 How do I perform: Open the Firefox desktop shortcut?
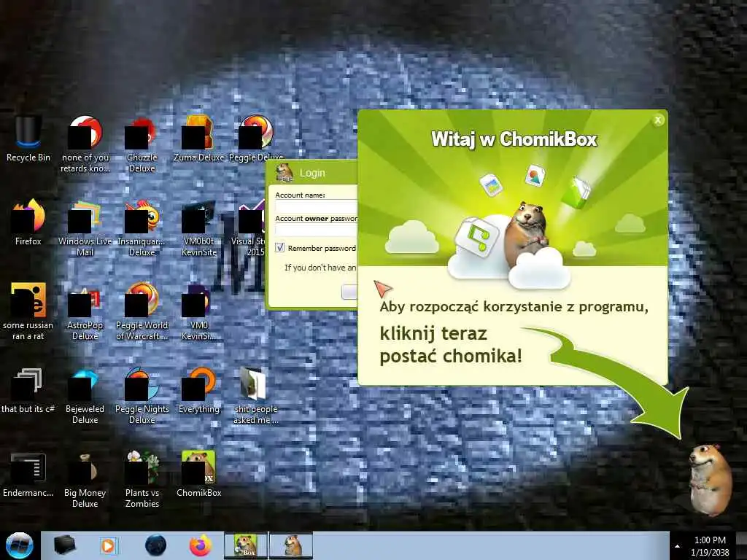(x=28, y=222)
